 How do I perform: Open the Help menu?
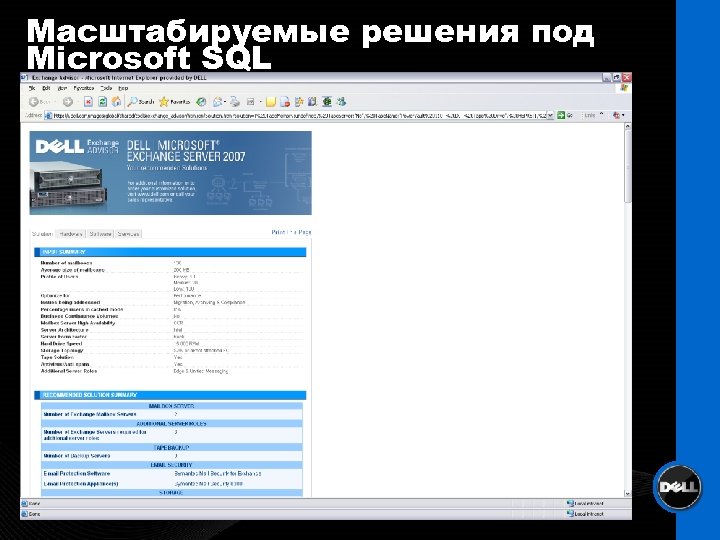pos(123,88)
